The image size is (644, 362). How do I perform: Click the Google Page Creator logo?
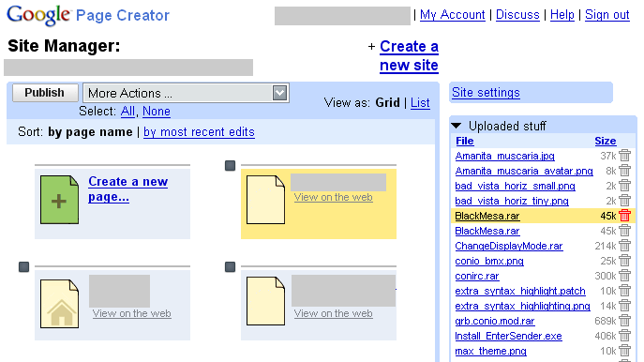[88, 15]
